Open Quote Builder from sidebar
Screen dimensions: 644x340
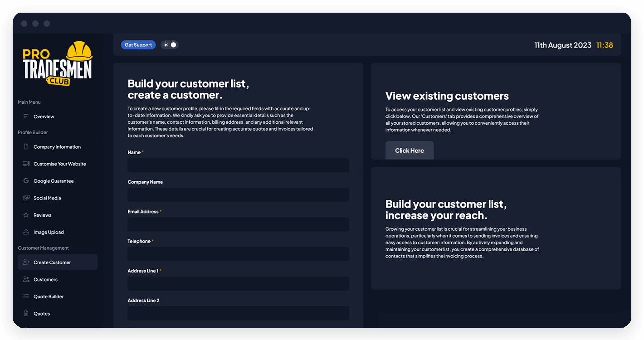tap(58, 296)
